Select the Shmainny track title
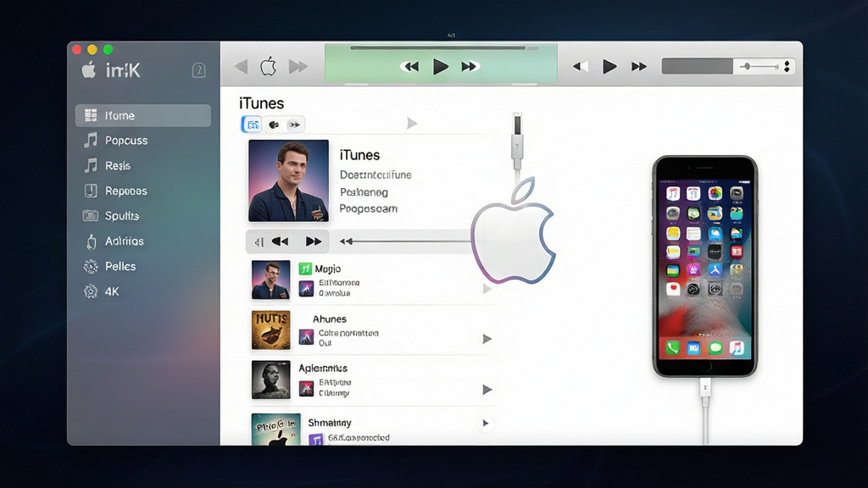Image resolution: width=868 pixels, height=488 pixels. (x=330, y=423)
